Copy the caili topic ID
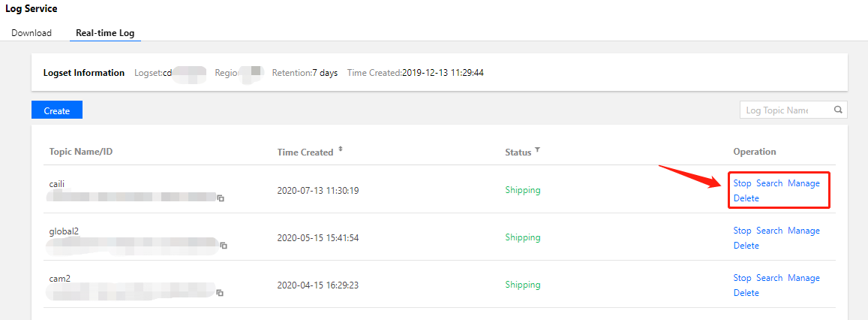The width and height of the screenshot is (868, 320). [221, 198]
